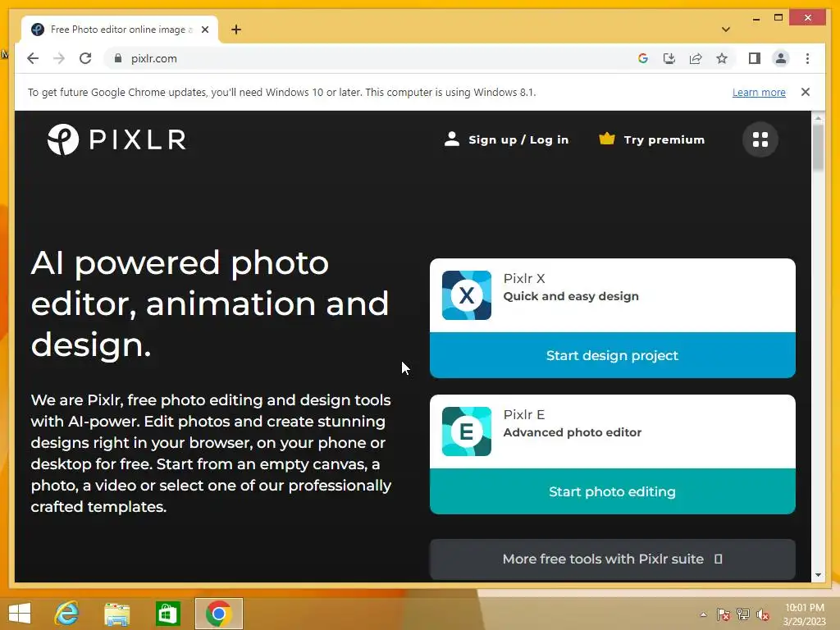
Task: Show hidden tray icons arrow
Action: (703, 614)
